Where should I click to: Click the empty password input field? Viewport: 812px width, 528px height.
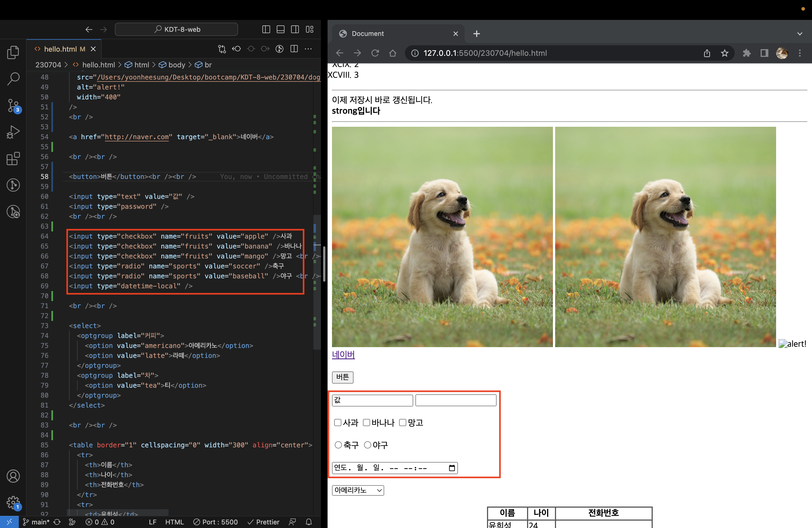tap(455, 400)
